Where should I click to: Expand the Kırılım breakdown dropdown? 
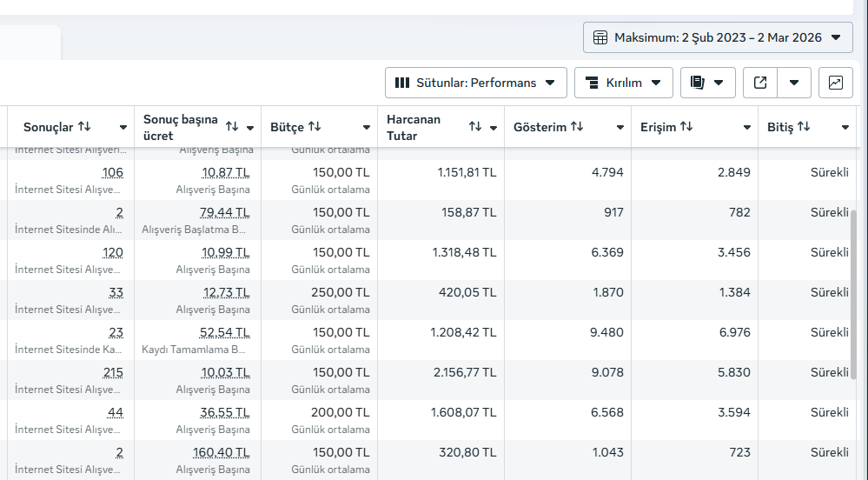623,83
